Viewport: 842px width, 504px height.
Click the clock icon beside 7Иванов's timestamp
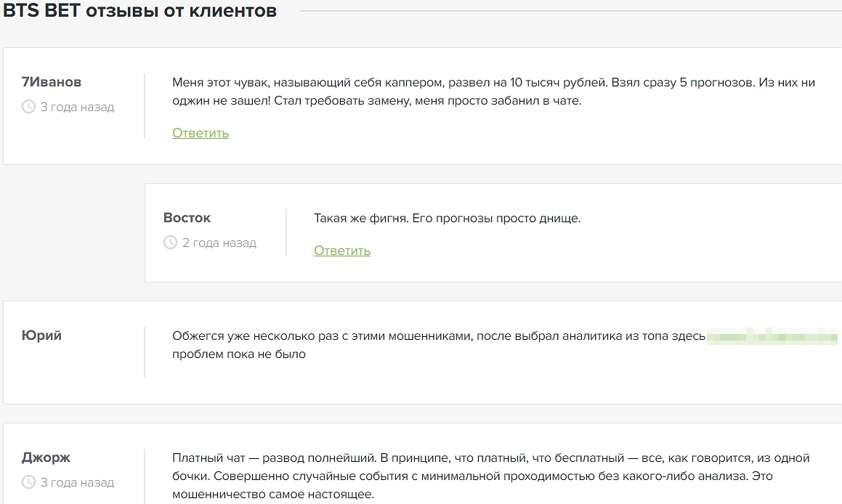click(29, 107)
